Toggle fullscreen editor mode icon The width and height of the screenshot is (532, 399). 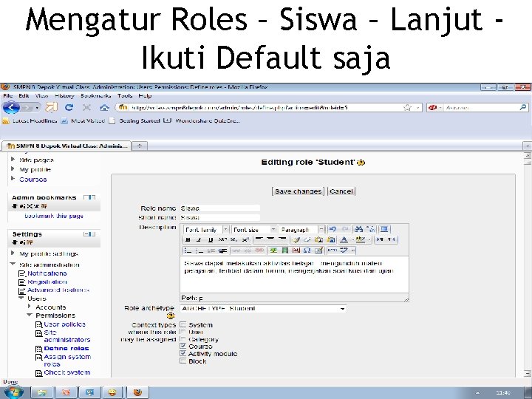tap(384, 229)
